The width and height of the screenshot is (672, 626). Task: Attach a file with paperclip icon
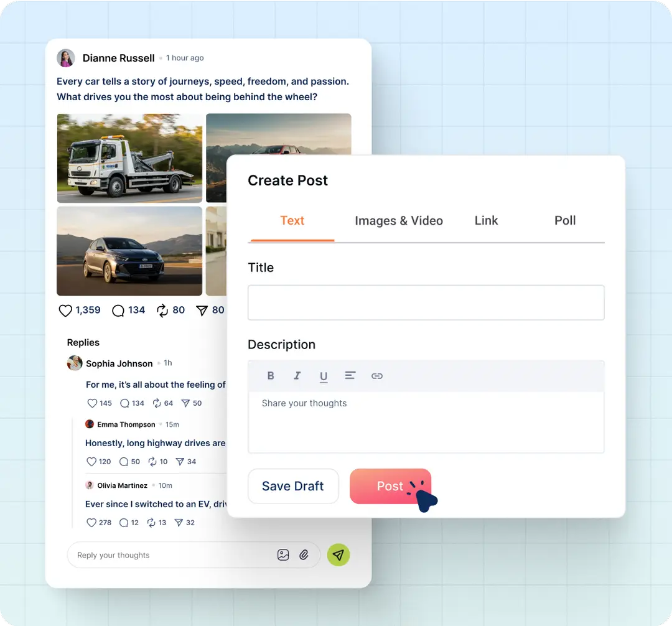[304, 555]
